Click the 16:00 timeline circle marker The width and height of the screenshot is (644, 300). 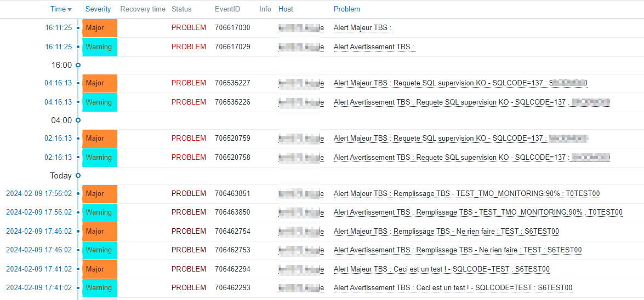click(78, 65)
